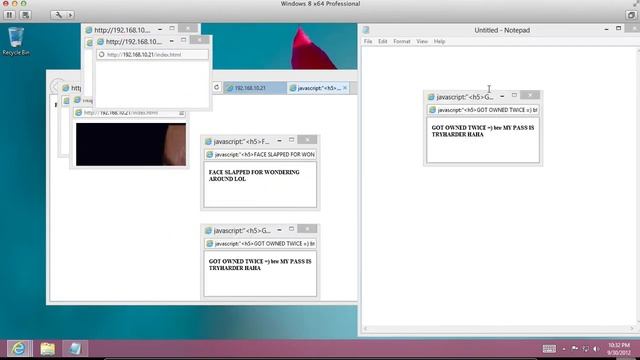
Task: Click the dark video thumbnail in the popup
Action: click(x=131, y=144)
